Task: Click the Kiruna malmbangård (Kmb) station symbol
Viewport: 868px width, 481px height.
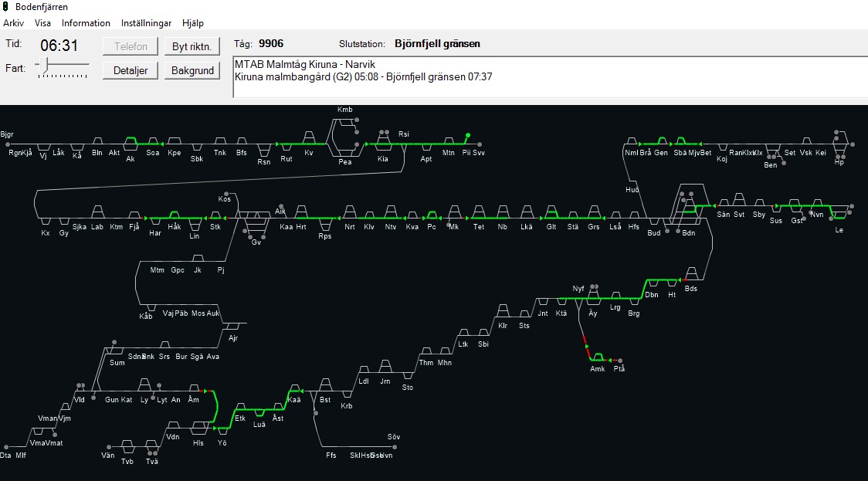Action: pos(344,120)
